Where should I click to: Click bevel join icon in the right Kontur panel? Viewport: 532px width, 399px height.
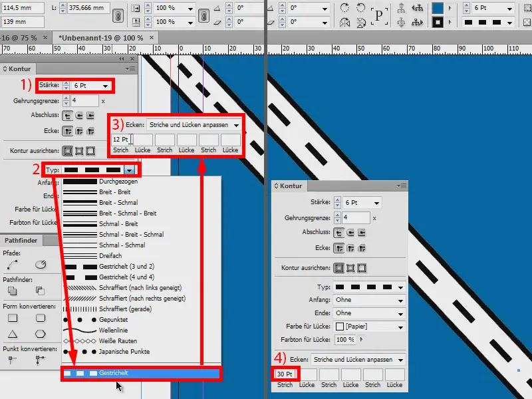click(362, 248)
